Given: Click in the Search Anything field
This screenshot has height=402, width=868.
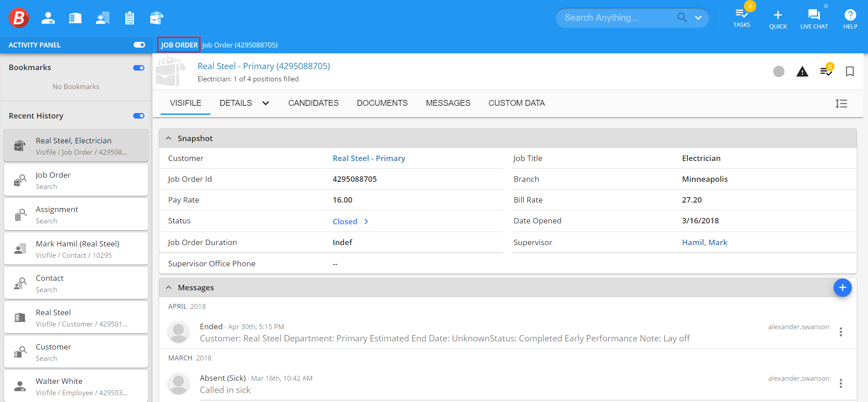Looking at the screenshot, I should click(618, 18).
